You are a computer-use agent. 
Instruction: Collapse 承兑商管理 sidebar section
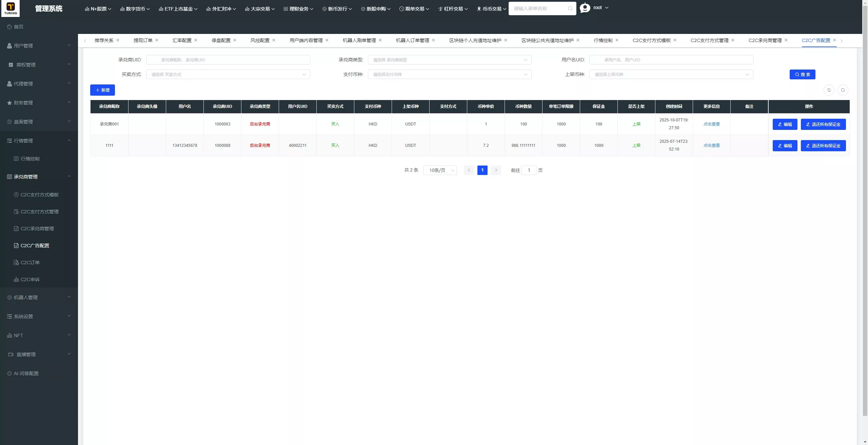[x=39, y=177]
